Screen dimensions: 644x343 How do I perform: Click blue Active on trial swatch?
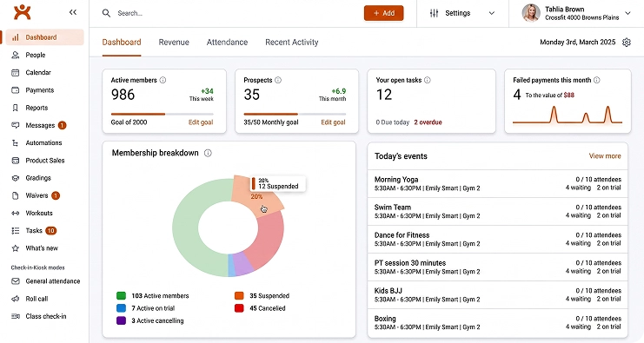[121, 308]
